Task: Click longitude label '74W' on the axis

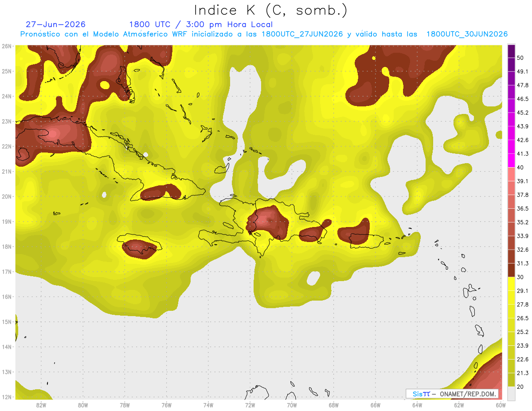Action: 208,405
